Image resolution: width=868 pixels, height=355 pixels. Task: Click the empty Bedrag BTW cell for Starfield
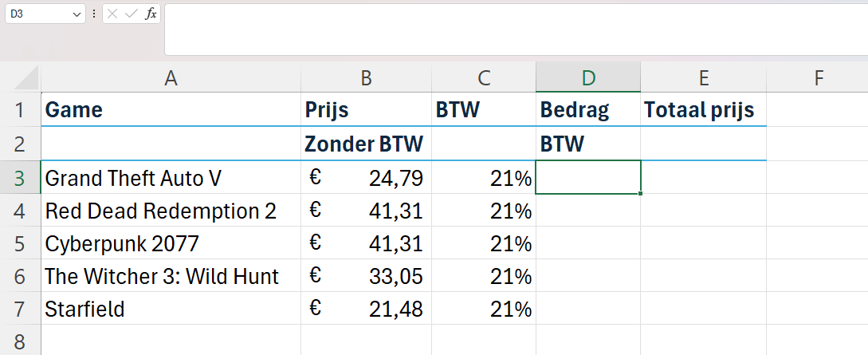click(588, 309)
